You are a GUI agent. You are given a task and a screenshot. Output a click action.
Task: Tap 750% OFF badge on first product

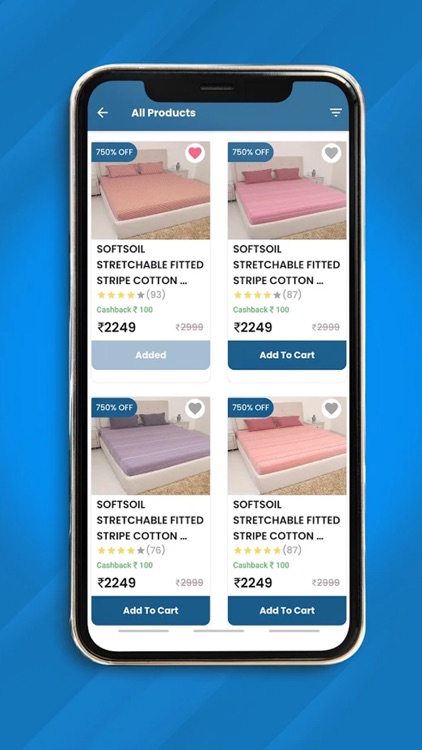114,152
